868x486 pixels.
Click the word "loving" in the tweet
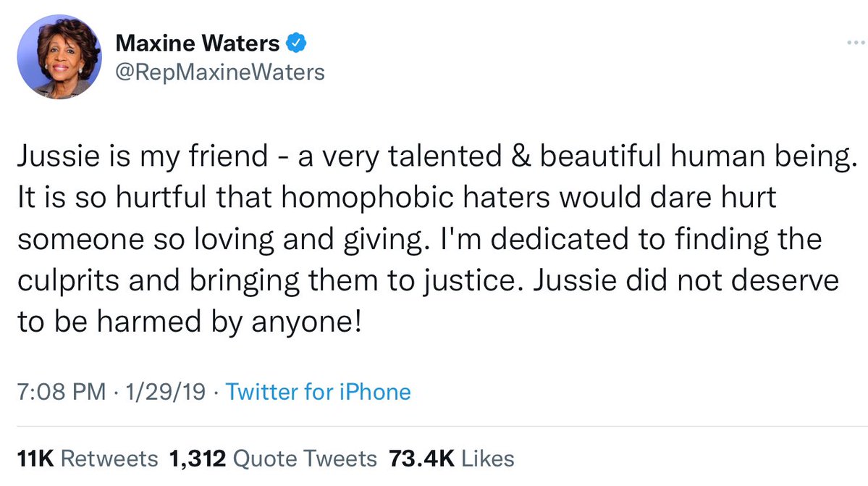[201, 240]
